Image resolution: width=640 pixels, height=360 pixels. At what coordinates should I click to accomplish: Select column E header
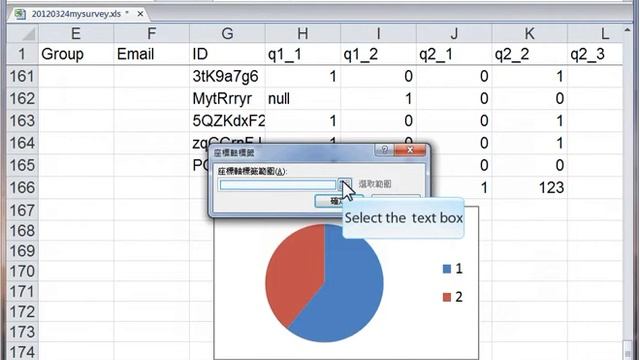[x=76, y=33]
